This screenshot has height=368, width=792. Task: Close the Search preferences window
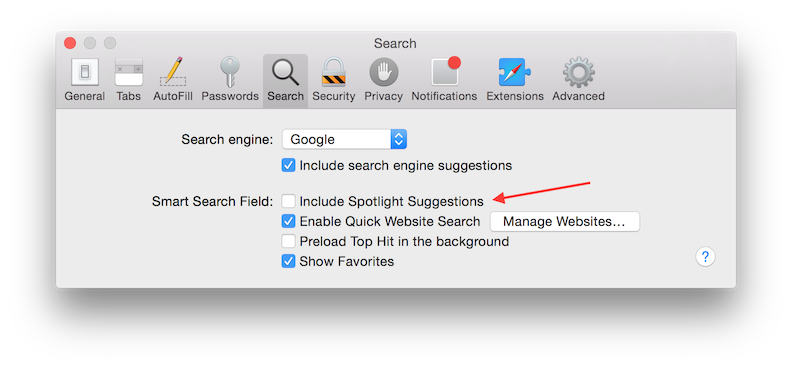[70, 43]
